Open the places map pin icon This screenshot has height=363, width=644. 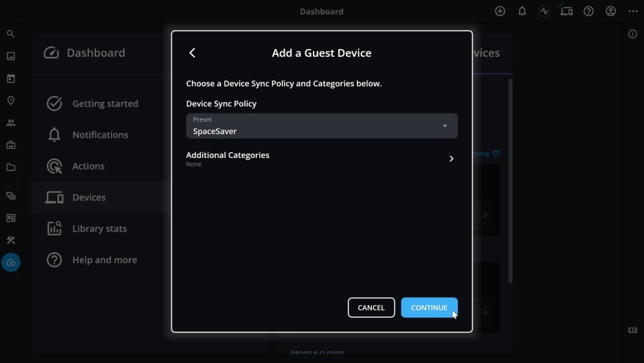click(10, 101)
